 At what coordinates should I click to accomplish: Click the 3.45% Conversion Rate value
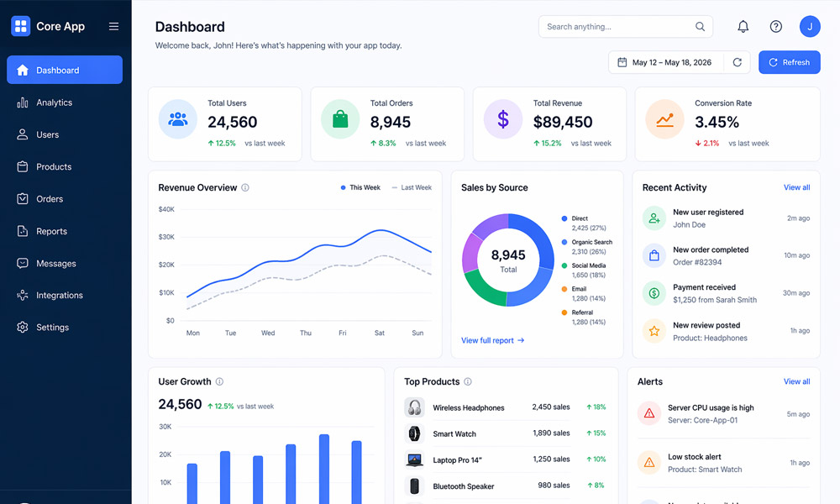tap(717, 122)
